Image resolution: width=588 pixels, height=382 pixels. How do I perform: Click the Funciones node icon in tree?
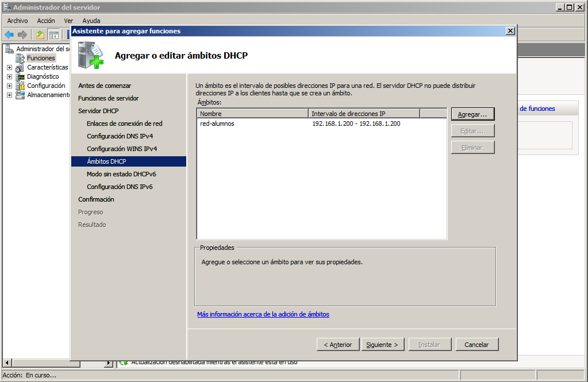point(21,58)
